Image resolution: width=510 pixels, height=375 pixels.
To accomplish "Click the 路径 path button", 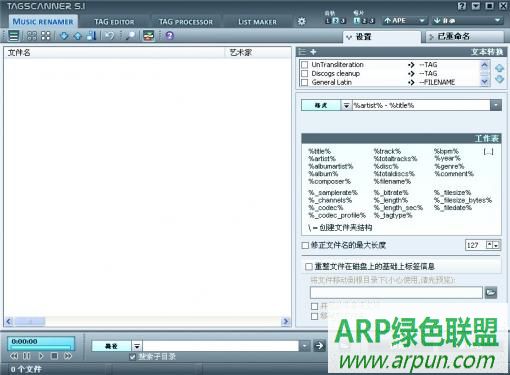I will coord(112,346).
